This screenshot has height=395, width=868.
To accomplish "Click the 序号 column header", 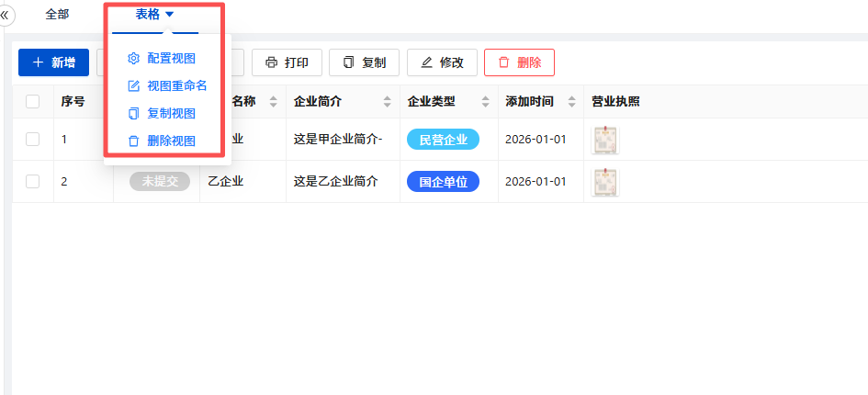I will (x=73, y=101).
